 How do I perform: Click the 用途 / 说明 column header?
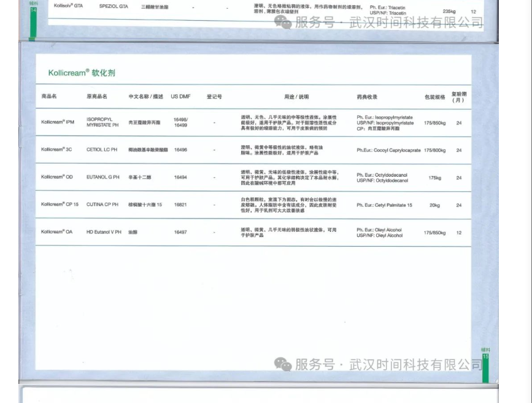pyautogui.click(x=296, y=97)
